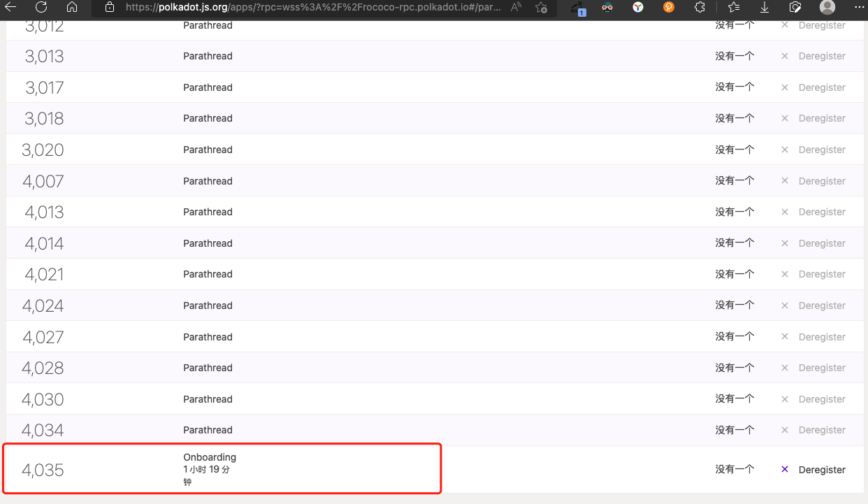Reload the page with the refresh icon

41,7
